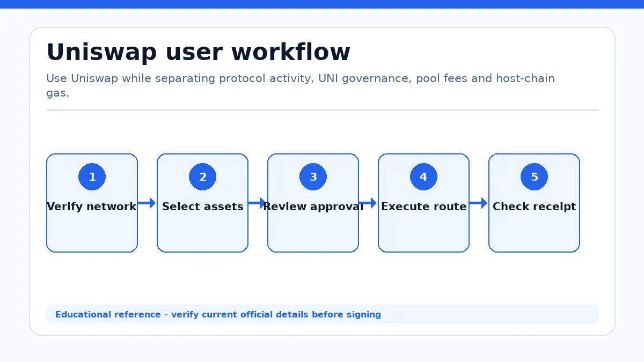Viewport: 644px width, 362px height.
Task: Click the number 2 circle badge
Action: click(x=202, y=177)
